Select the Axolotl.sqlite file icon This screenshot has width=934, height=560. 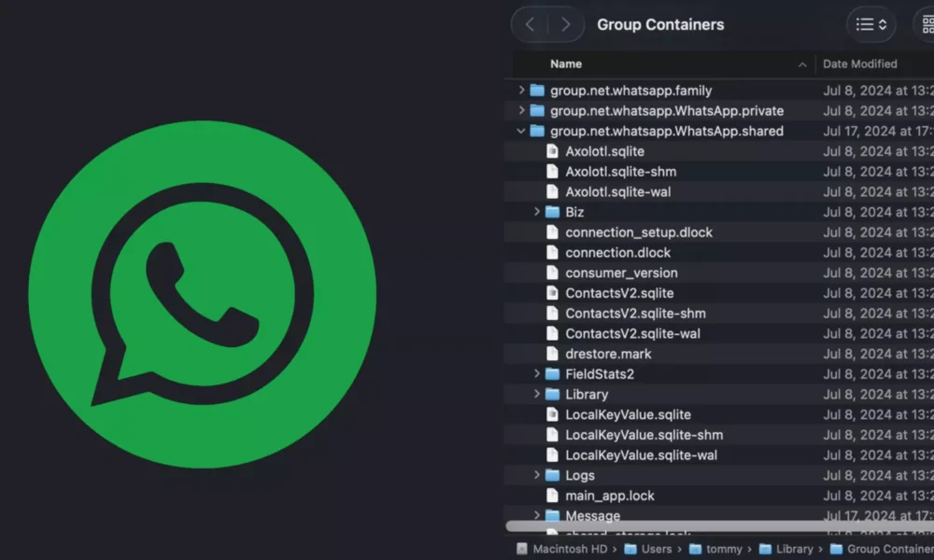[x=552, y=150]
